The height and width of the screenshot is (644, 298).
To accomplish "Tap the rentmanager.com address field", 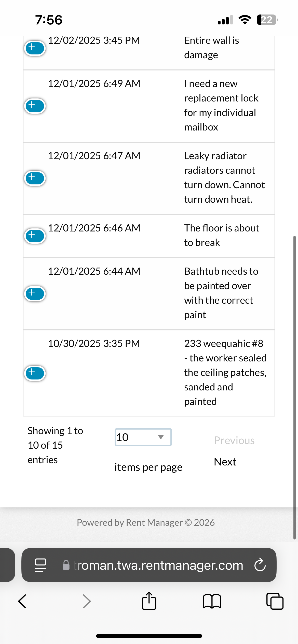I will (x=158, y=565).
